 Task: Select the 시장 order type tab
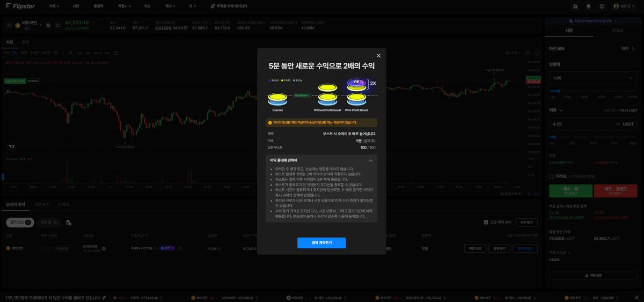569,31
